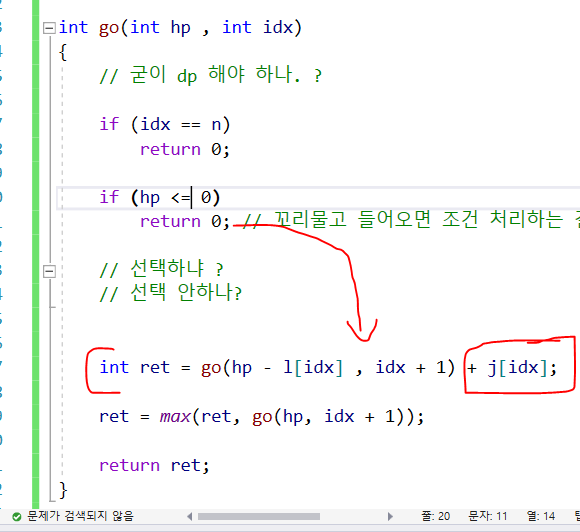The height and width of the screenshot is (532, 580).
Task: Click the comment starting with 꼬리물고
Action: (x=411, y=220)
